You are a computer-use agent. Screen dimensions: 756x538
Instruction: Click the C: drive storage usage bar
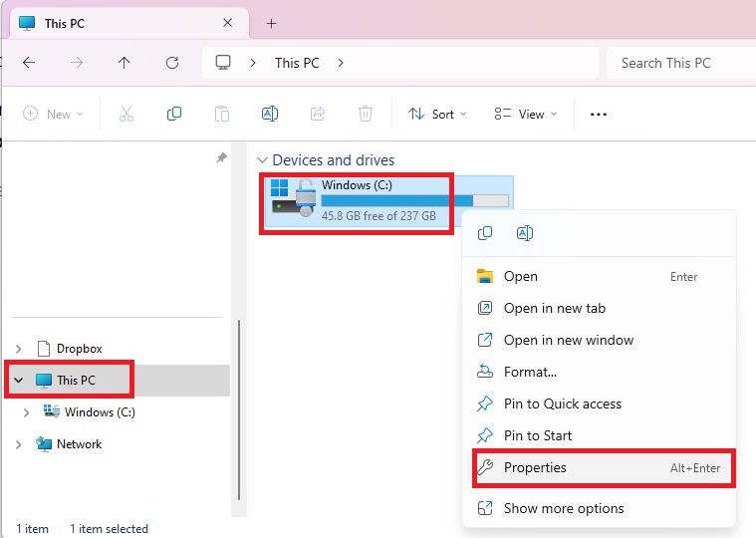[x=414, y=200]
